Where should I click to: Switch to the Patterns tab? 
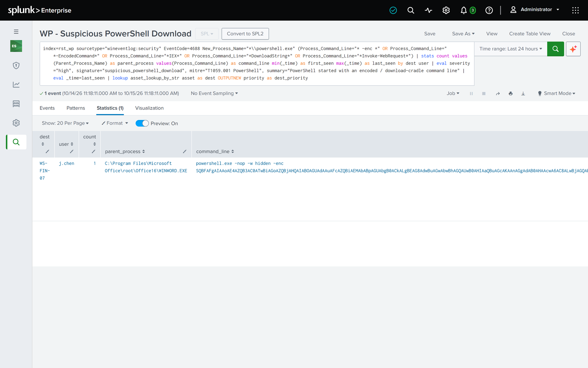click(76, 108)
